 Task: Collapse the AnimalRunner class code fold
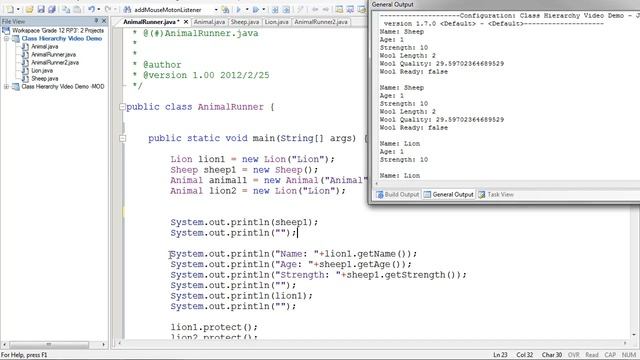tap(122, 107)
